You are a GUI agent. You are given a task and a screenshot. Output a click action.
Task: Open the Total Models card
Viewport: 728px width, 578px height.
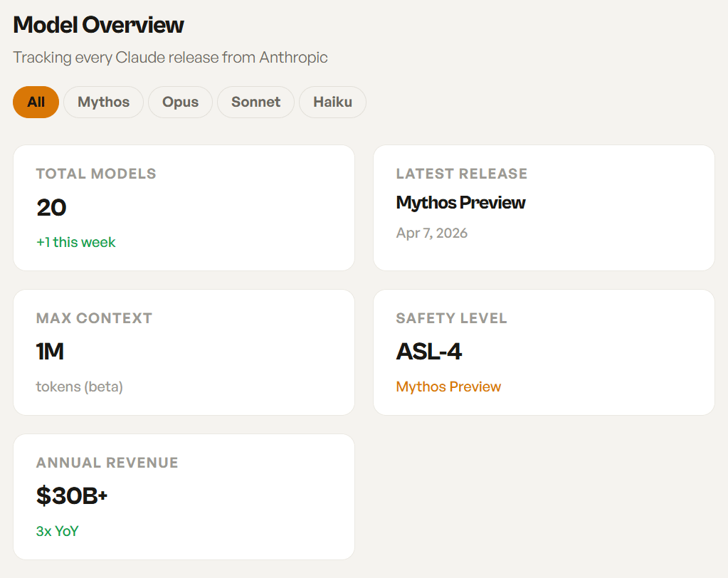click(184, 208)
